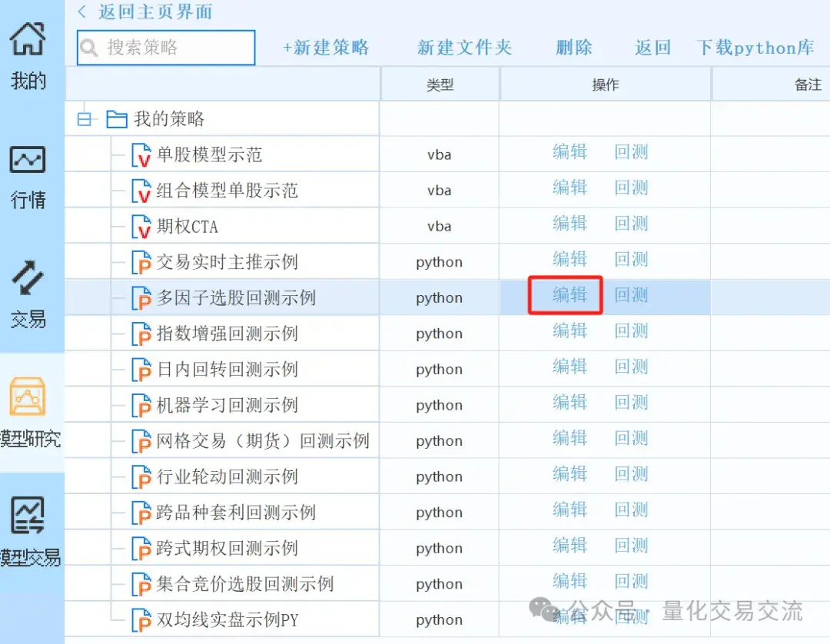Click the magnifier icon in the search box
Screen dimensions: 830x644
89,48
